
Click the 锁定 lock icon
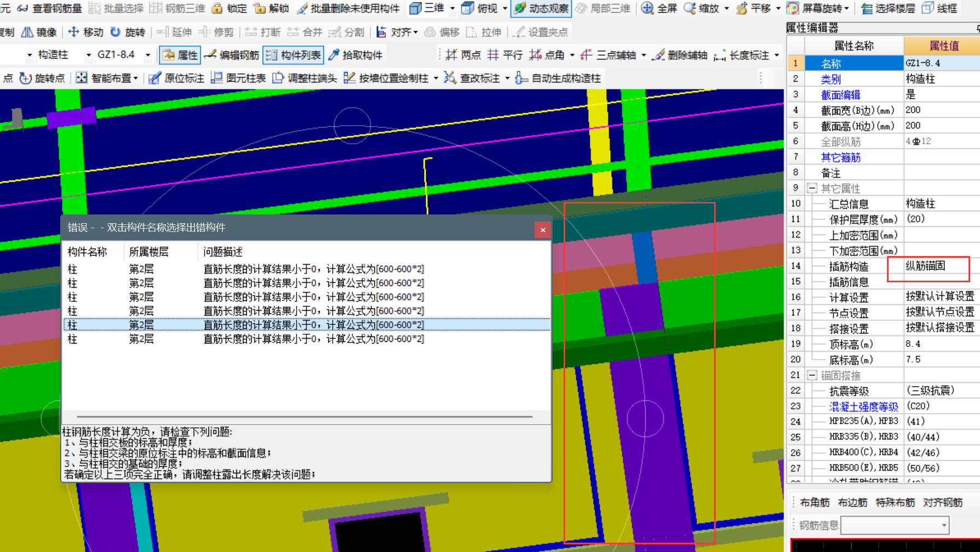pos(217,8)
